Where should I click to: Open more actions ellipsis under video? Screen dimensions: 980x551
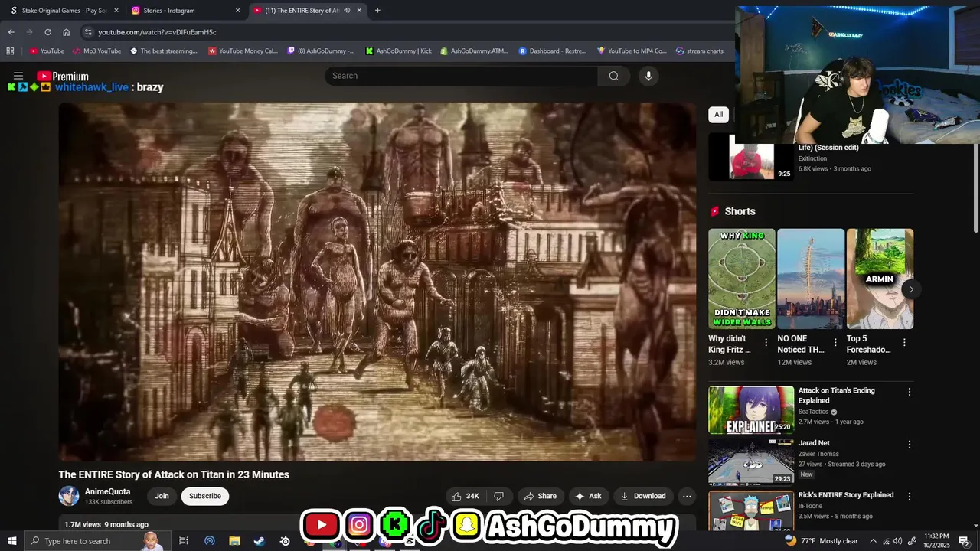[x=687, y=496]
